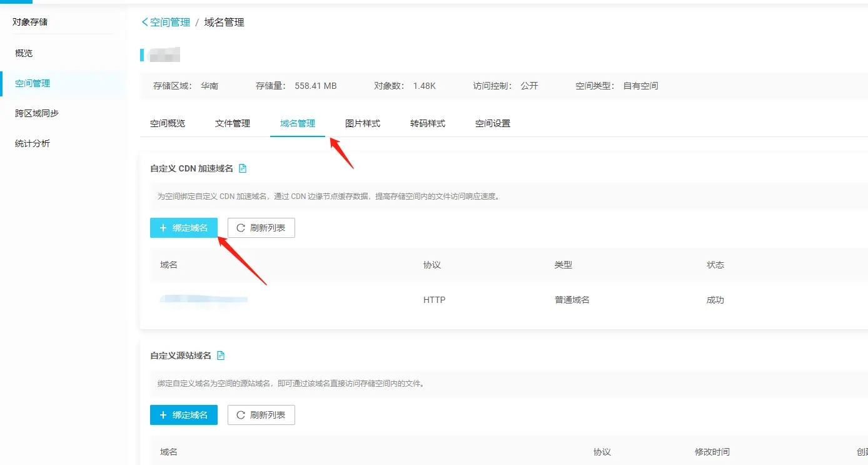The height and width of the screenshot is (465, 868).
Task: Go to the 空间设置 tab
Action: click(493, 123)
